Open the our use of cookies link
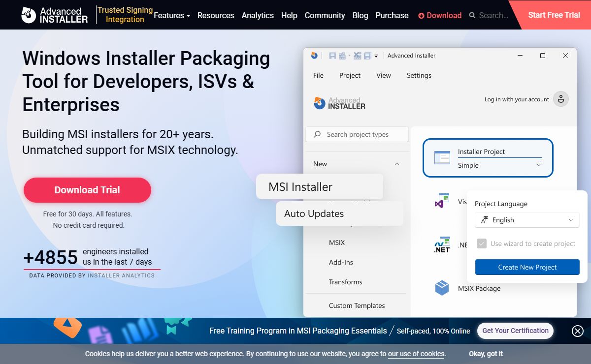The width and height of the screenshot is (591, 364). [416, 354]
